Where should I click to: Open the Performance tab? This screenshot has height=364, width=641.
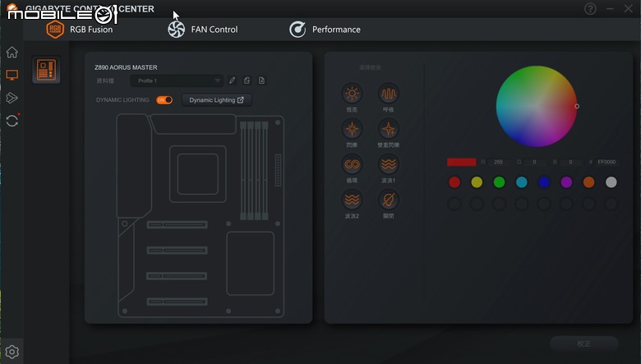(x=325, y=30)
